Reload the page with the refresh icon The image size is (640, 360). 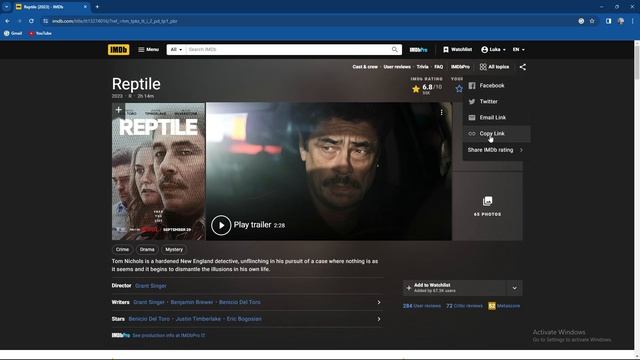(x=31, y=21)
